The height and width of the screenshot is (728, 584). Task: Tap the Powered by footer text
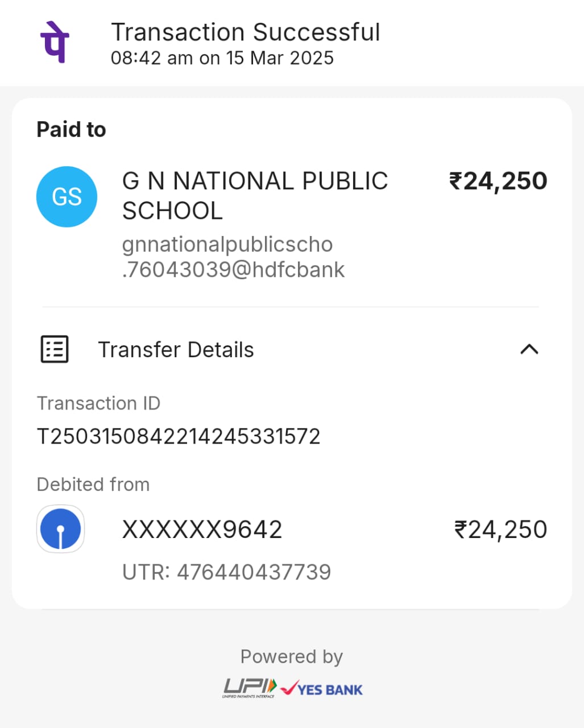pos(292,657)
